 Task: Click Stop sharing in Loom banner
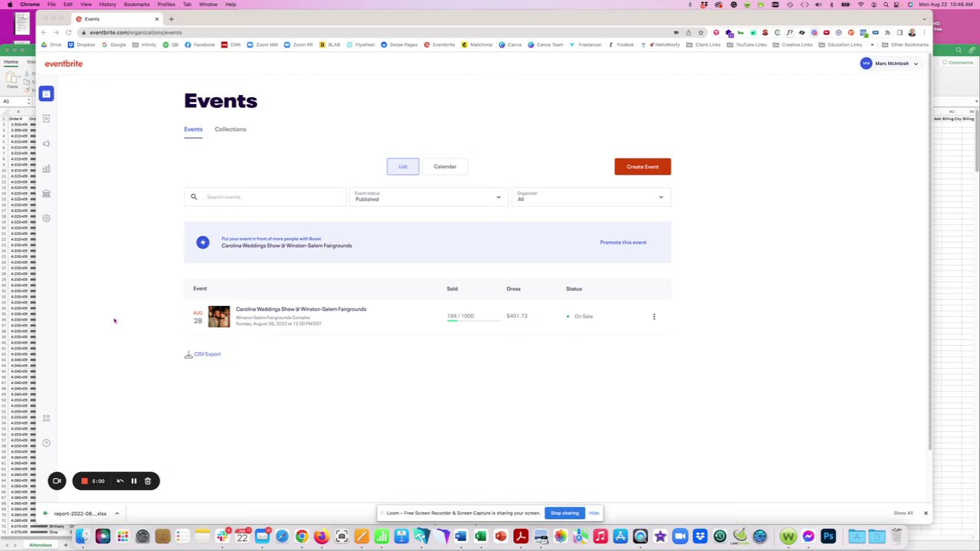coord(564,514)
